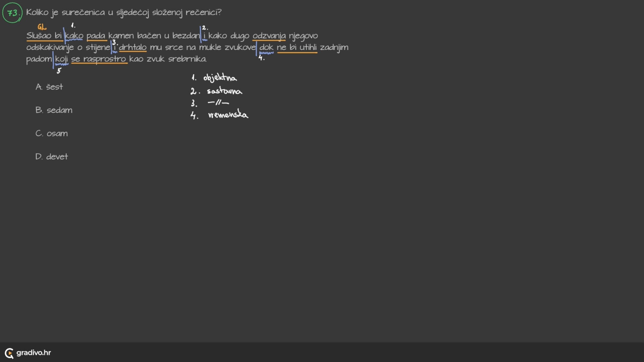Click the underlined word 'pada'
Image resolution: width=644 pixels, height=362 pixels.
[x=96, y=36]
